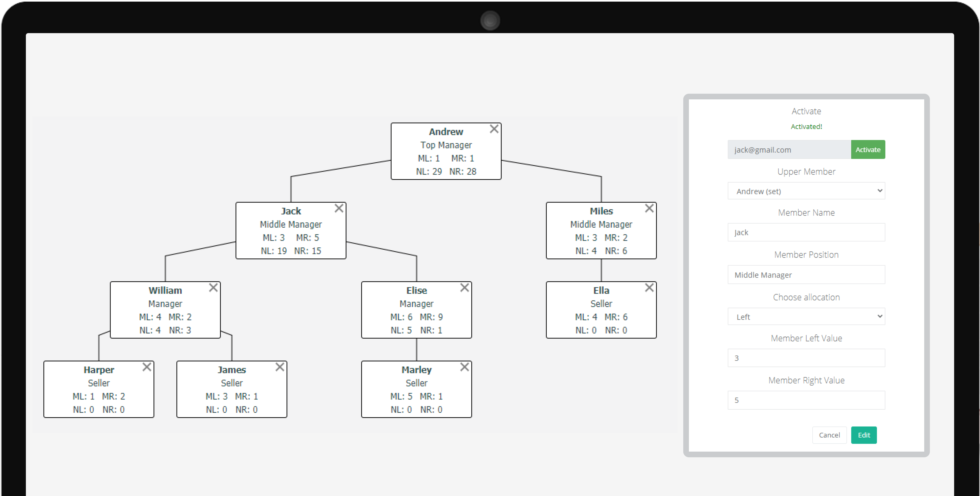Remove William using the X icon
Screen dimensions: 980x496
tap(213, 288)
